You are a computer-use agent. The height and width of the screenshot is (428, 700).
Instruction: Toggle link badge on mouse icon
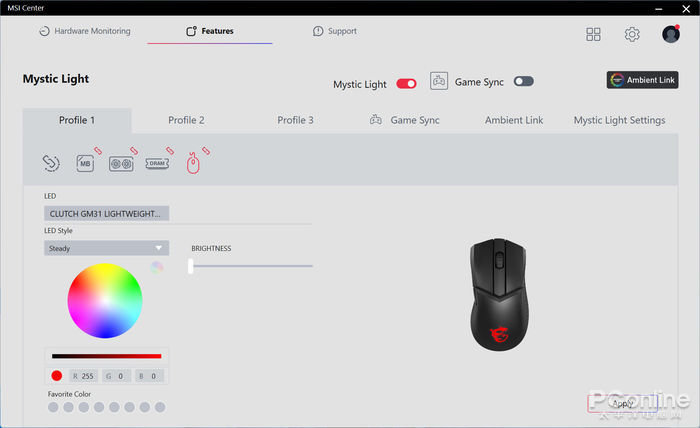coord(206,151)
